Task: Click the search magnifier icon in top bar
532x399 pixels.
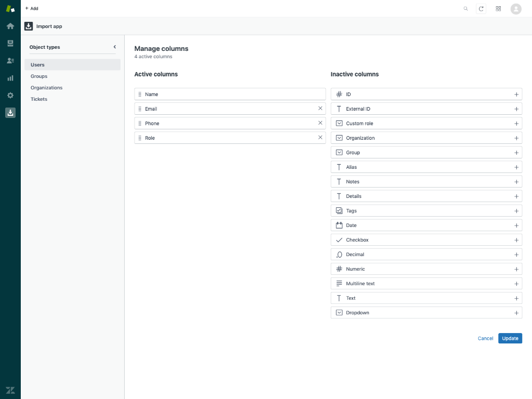Action: point(465,8)
